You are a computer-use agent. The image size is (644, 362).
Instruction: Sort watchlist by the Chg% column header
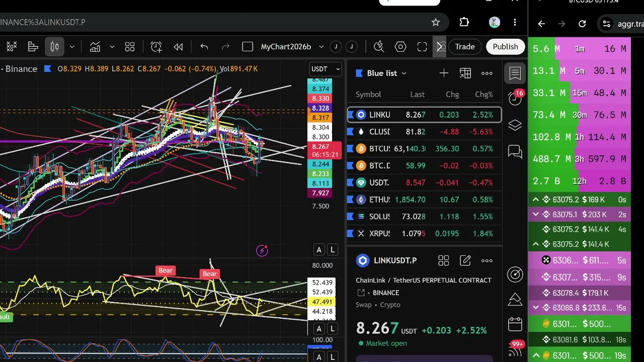[484, 95]
